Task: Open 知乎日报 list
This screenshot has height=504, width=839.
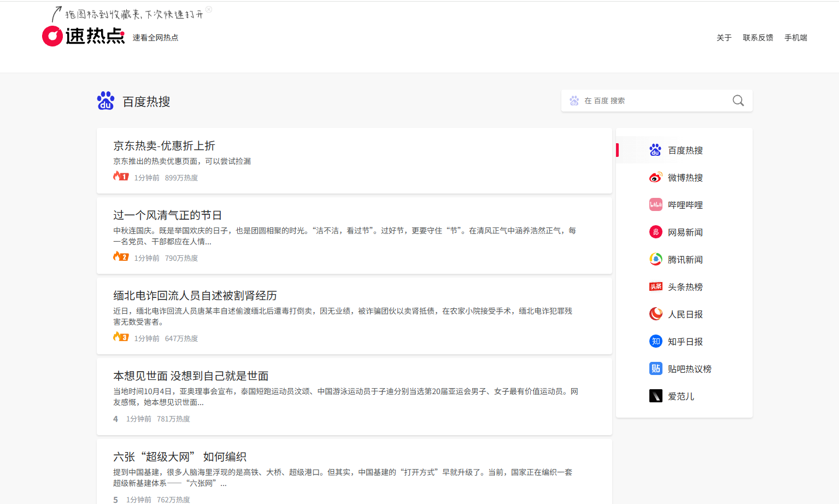Action: click(684, 341)
